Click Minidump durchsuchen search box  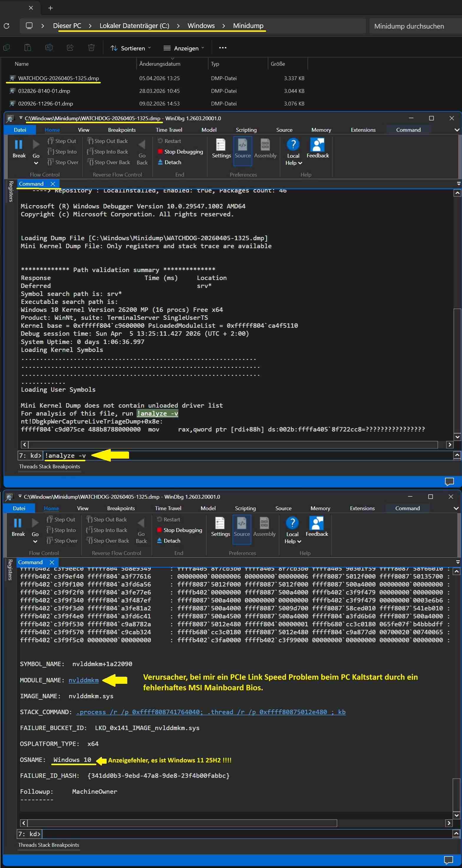pyautogui.click(x=415, y=26)
